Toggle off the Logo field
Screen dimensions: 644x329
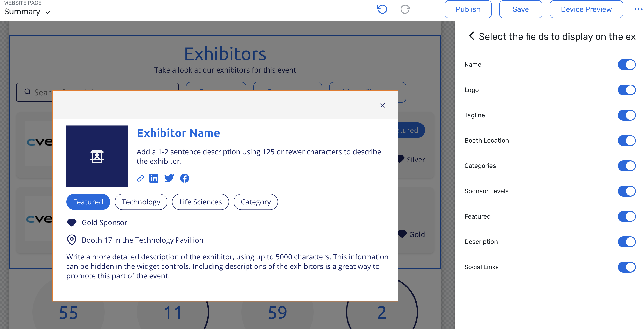[626, 90]
